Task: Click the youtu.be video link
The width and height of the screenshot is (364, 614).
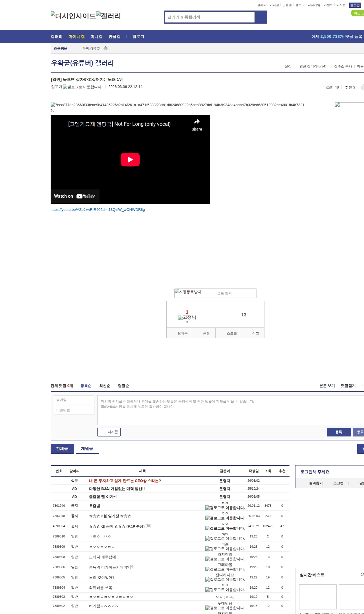Action: point(98,210)
